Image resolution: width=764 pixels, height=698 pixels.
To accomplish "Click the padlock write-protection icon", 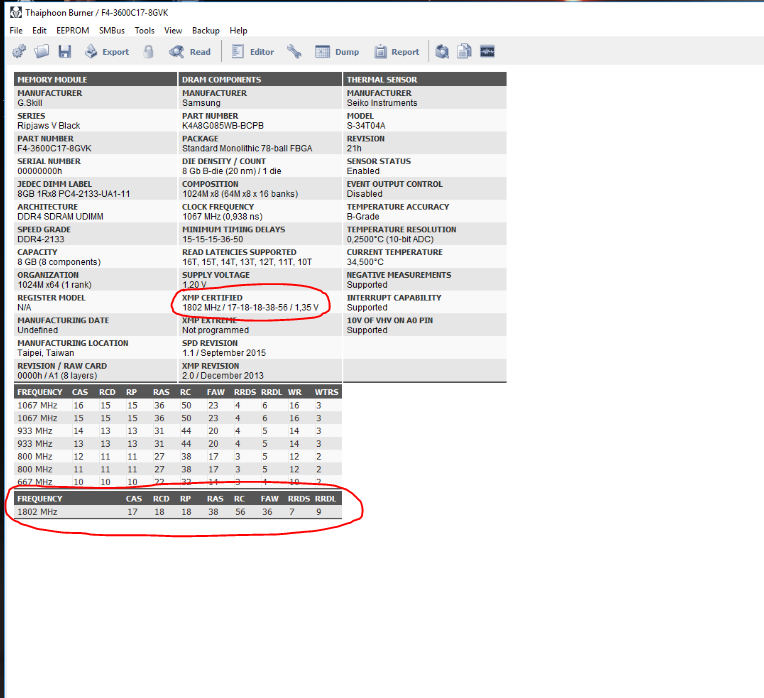I will coord(149,52).
